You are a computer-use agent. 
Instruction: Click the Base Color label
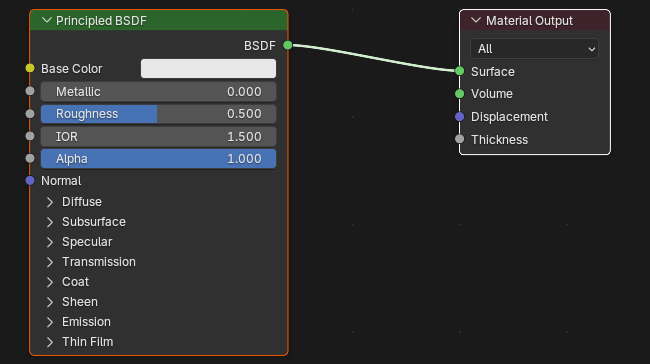pyautogui.click(x=71, y=68)
